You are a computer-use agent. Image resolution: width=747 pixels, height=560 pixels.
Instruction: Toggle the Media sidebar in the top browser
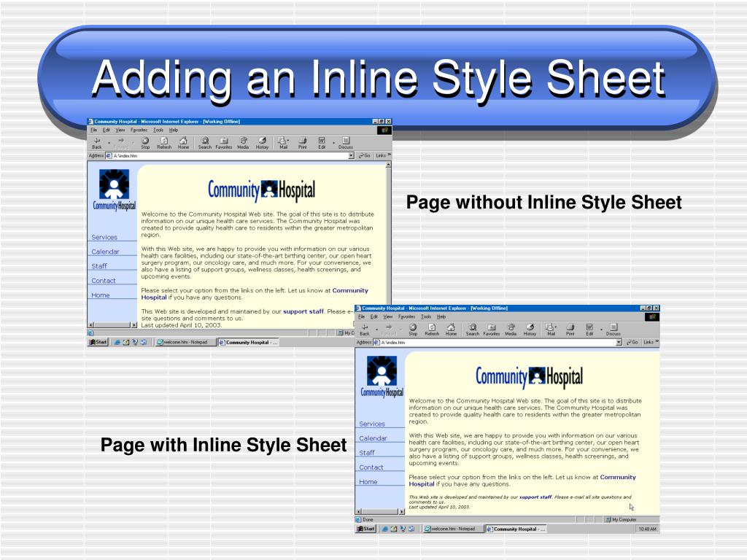pyautogui.click(x=244, y=142)
